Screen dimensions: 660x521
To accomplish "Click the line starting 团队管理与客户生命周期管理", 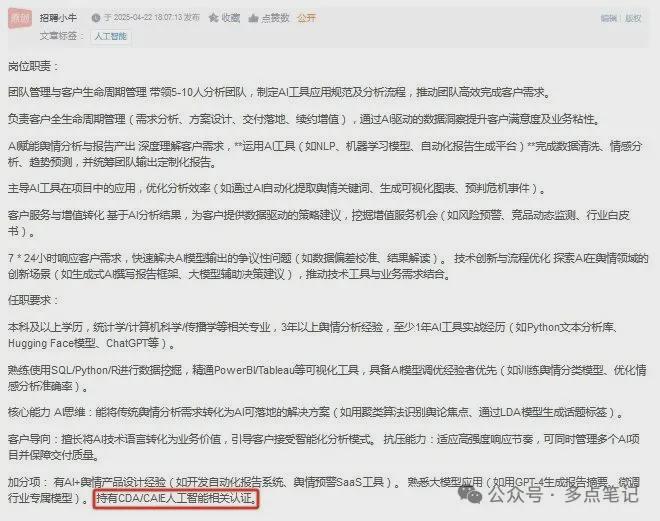I will click(279, 92).
